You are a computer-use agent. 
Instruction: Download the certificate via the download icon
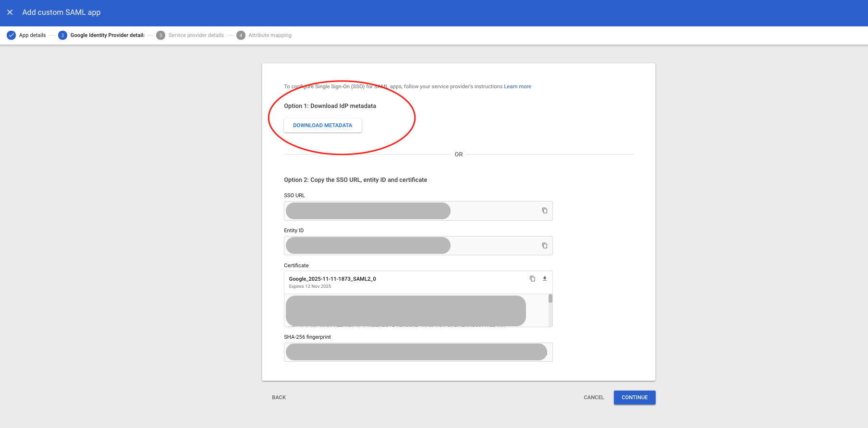tap(545, 279)
